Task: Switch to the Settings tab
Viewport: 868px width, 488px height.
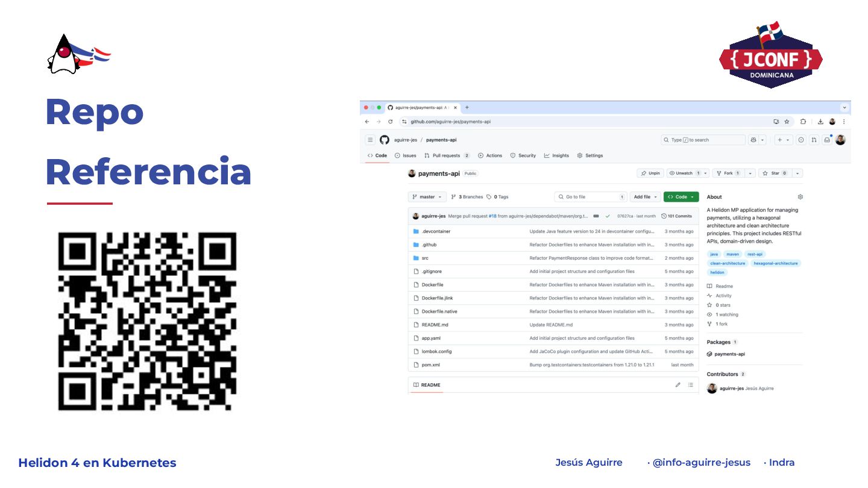Action: (590, 155)
